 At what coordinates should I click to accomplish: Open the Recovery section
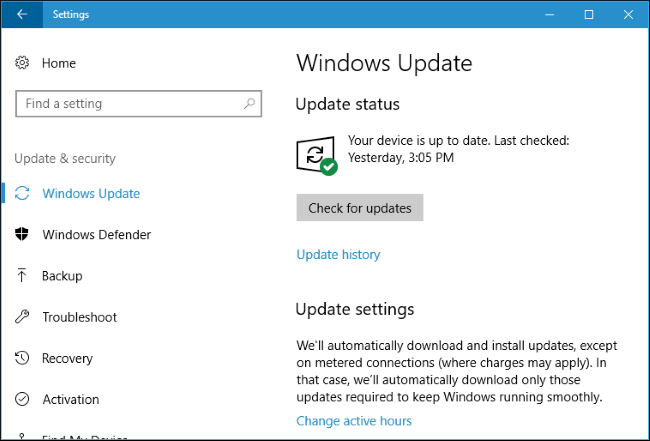click(67, 358)
